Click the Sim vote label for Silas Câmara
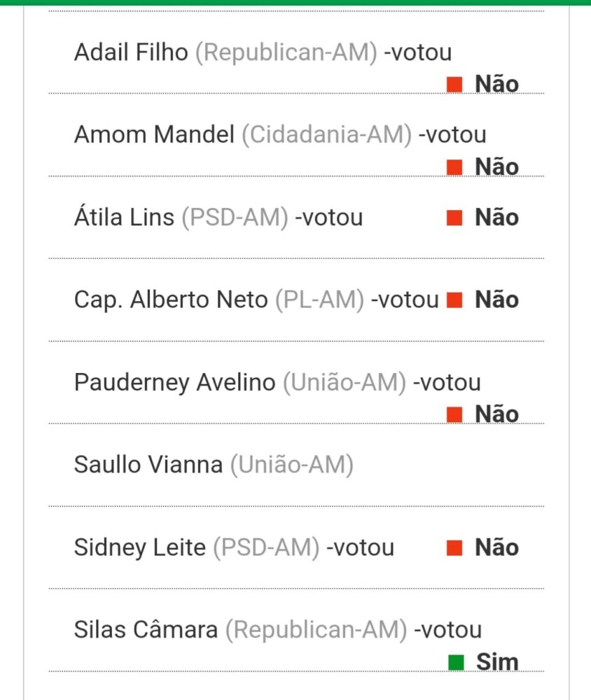Image resolution: width=591 pixels, height=700 pixels. point(497,661)
